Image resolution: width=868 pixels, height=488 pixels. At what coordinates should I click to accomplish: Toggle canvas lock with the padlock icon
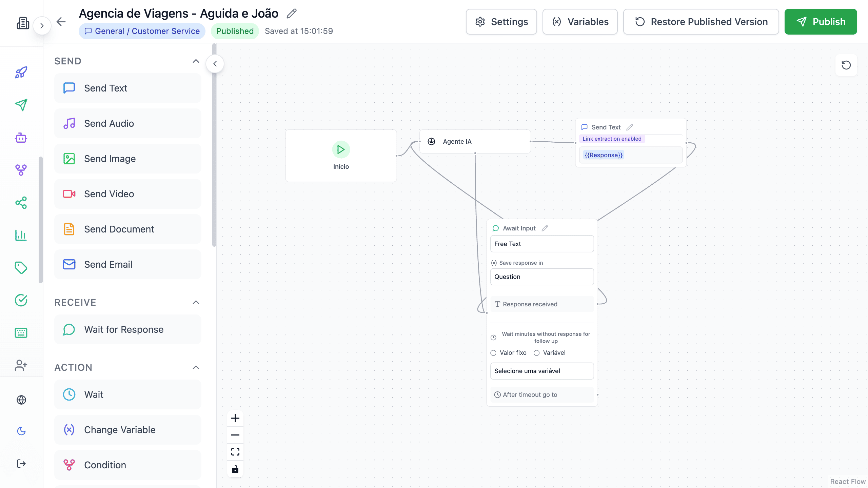235,469
